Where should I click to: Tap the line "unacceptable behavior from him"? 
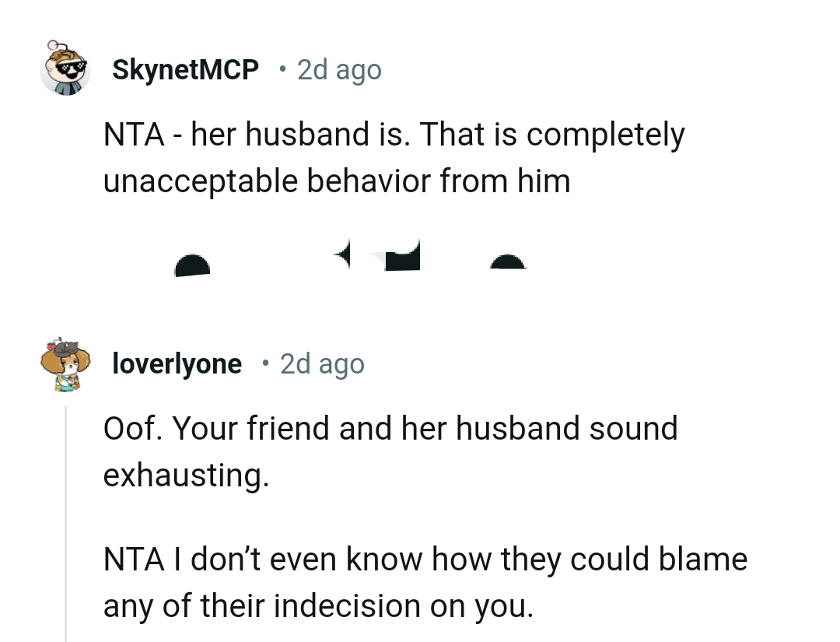point(337,181)
